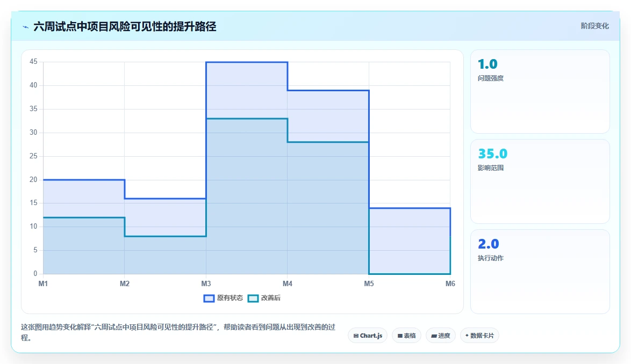
Task: Select the 进度 tag chip
Action: click(441, 336)
